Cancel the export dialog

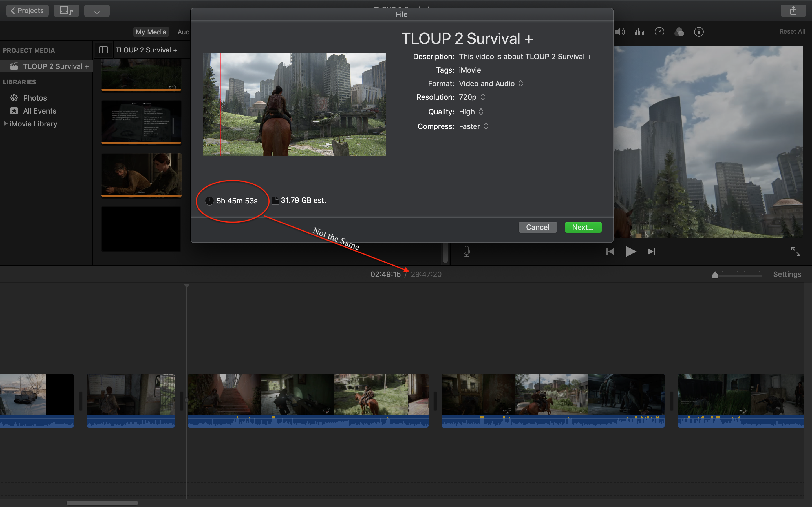[x=538, y=227]
